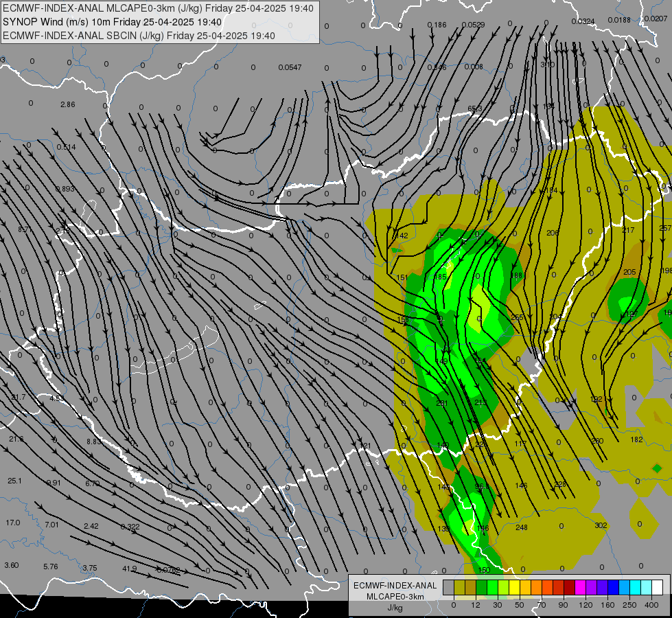The image size is (672, 618).
Task: Click the map value '0.0547'
Action: tap(290, 67)
